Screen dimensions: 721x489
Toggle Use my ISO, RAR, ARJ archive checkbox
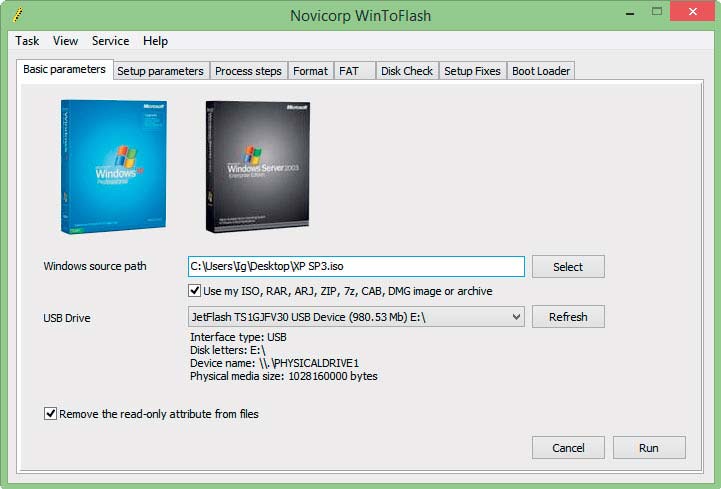[x=195, y=291]
